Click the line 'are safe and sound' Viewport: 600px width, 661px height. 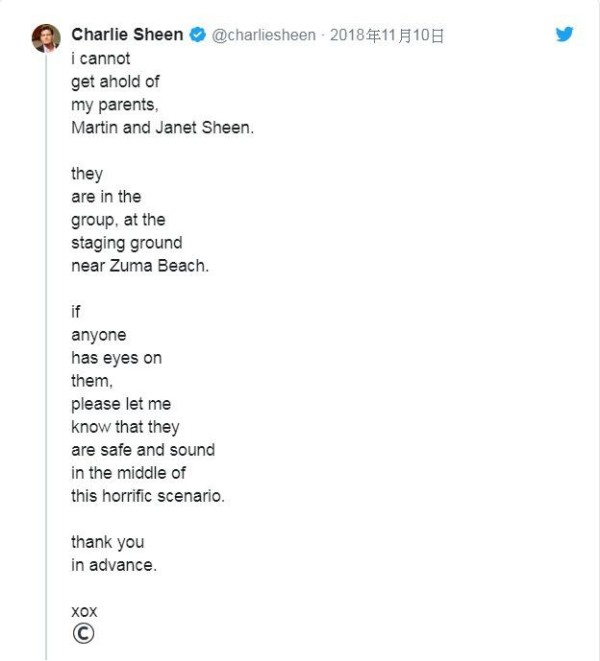143,450
